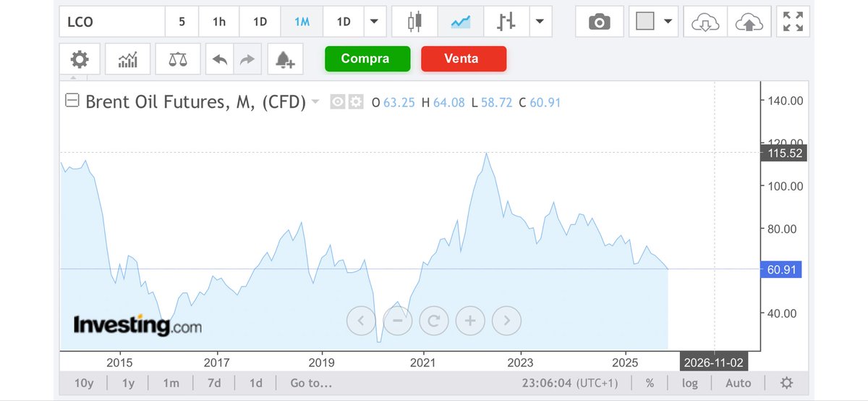Select the 1M interval
The width and height of the screenshot is (868, 401).
click(x=302, y=22)
